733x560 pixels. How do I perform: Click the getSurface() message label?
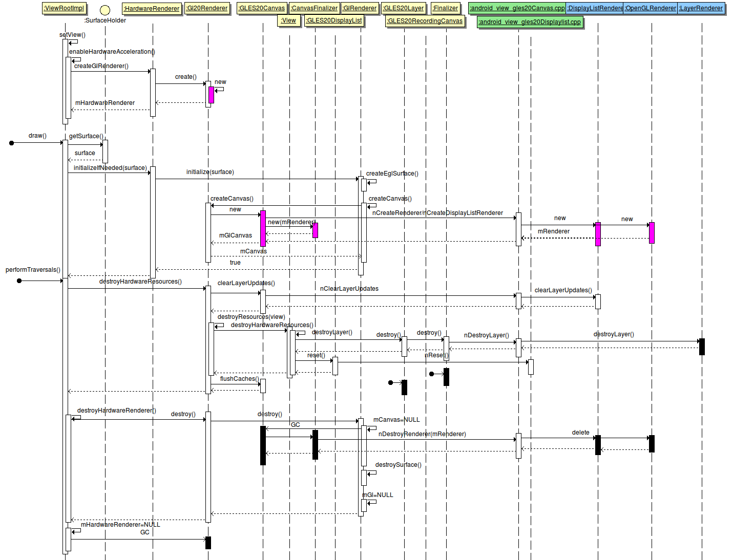click(x=86, y=136)
